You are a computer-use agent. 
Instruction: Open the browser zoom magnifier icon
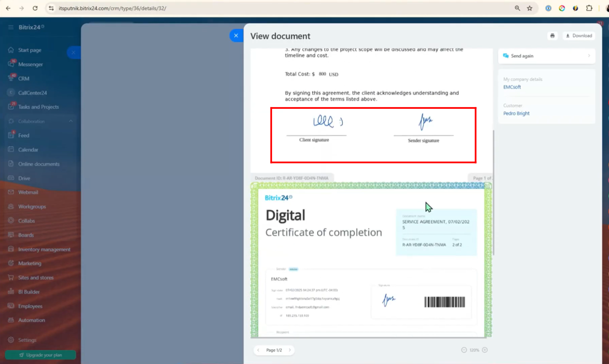[x=517, y=8]
